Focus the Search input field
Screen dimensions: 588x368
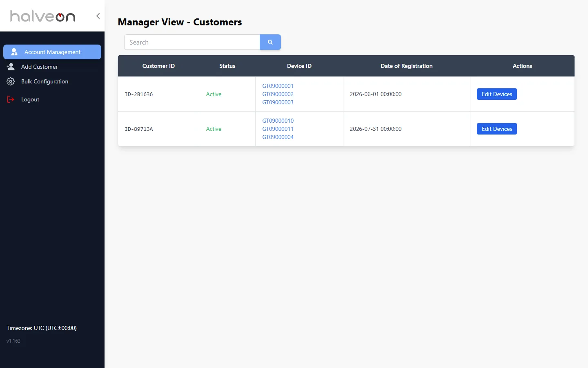pos(192,42)
